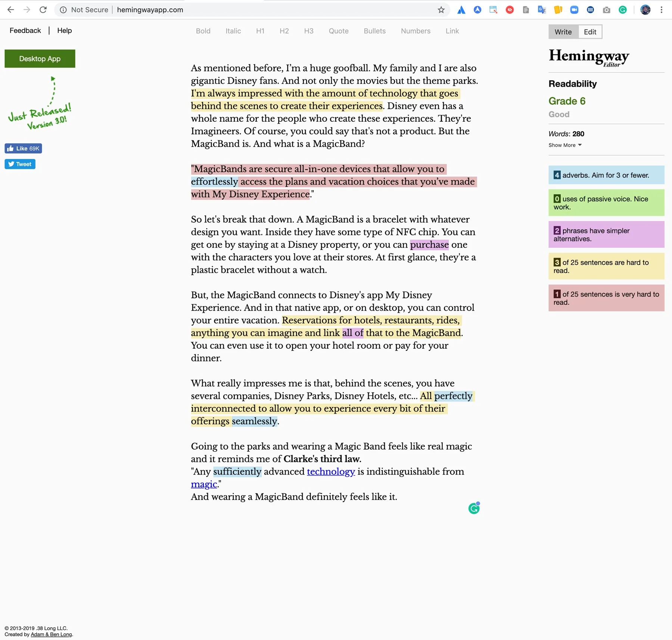The width and height of the screenshot is (672, 640).
Task: Select the red very hard to read card
Action: (x=606, y=298)
